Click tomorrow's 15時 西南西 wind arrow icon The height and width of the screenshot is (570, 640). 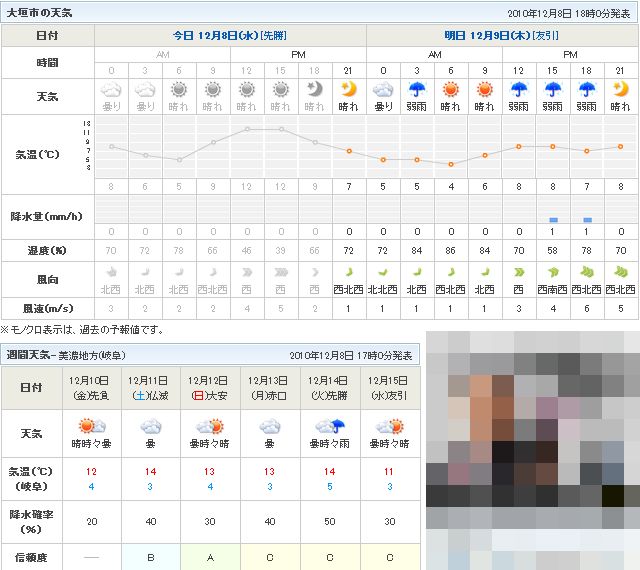coord(552,272)
